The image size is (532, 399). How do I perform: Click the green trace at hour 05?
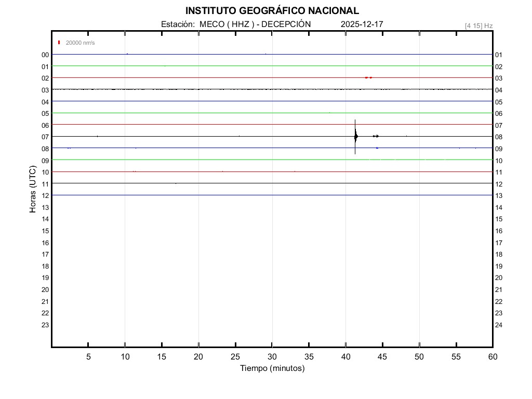click(208, 113)
